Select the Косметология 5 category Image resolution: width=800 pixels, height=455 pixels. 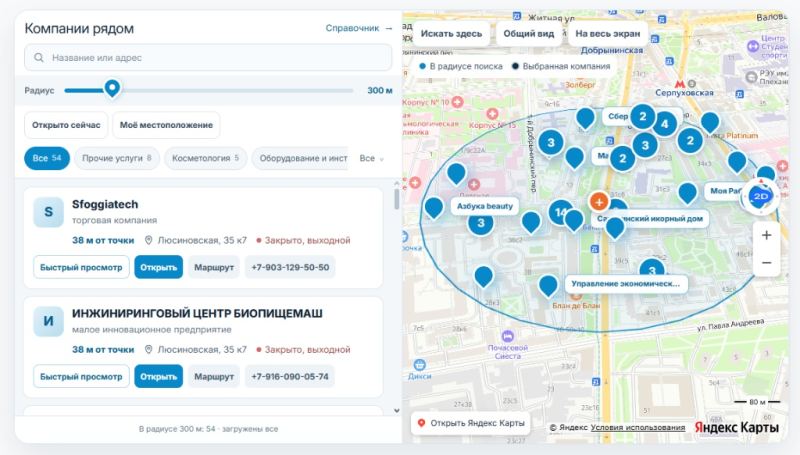point(205,158)
